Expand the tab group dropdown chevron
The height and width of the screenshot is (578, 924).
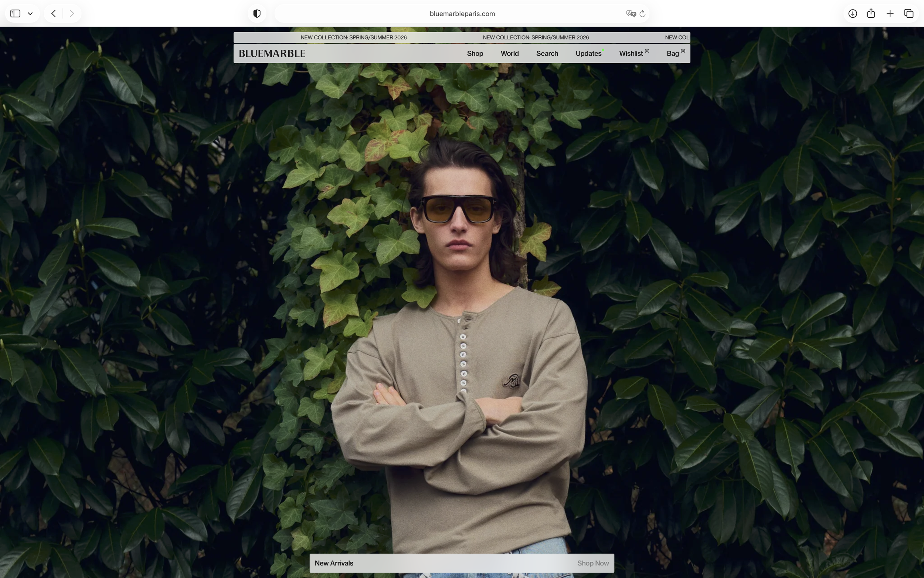30,14
